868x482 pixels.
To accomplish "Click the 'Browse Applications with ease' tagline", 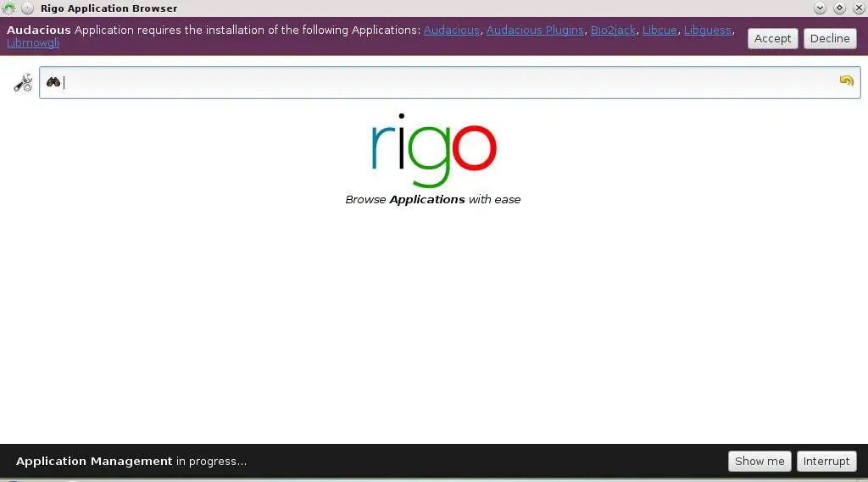I will [433, 200].
